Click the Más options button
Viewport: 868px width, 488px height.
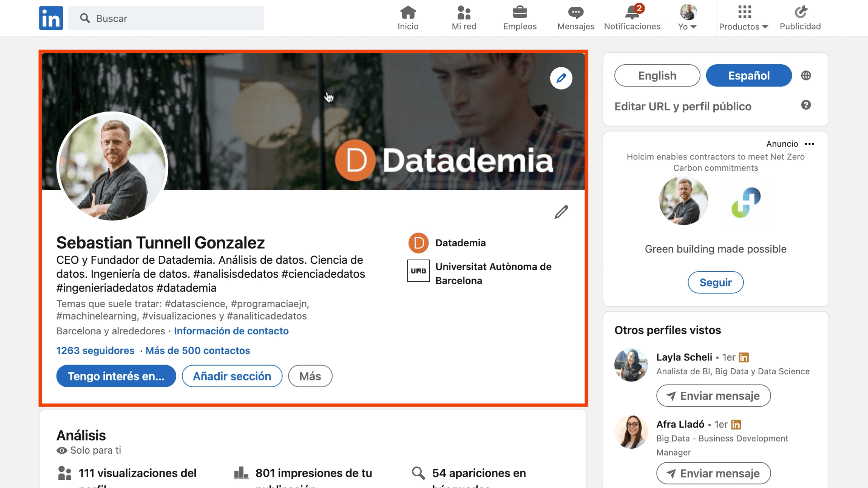[x=310, y=376]
